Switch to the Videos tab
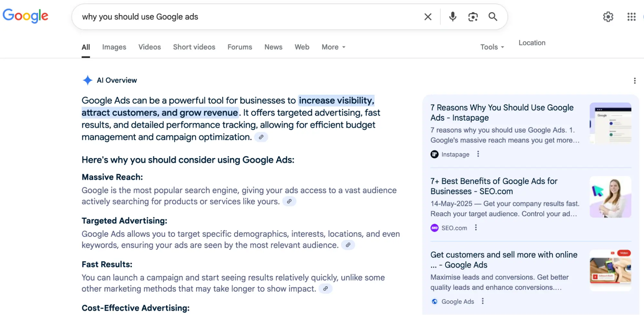Image resolution: width=644 pixels, height=315 pixels. pos(149,47)
